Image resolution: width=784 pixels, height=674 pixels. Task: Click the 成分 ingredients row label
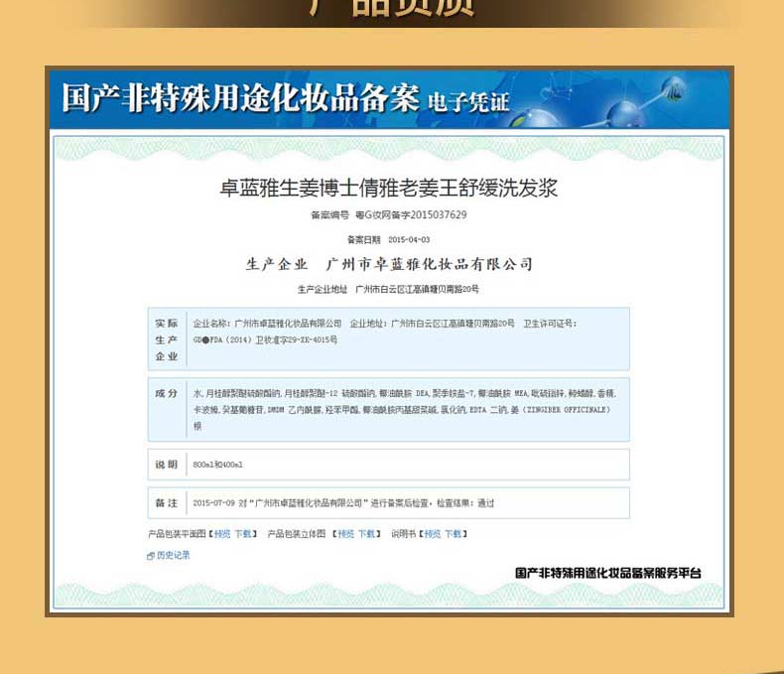coord(167,393)
